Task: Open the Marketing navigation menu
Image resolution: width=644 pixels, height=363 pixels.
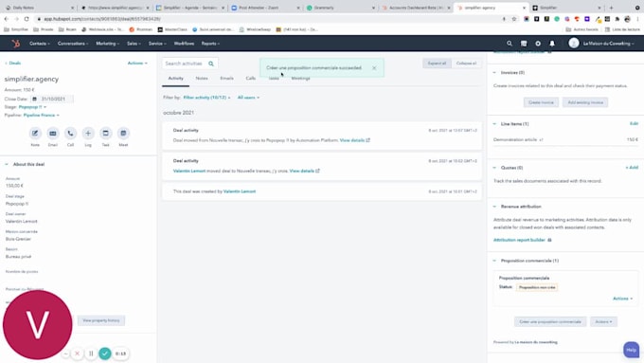Action: click(x=108, y=44)
